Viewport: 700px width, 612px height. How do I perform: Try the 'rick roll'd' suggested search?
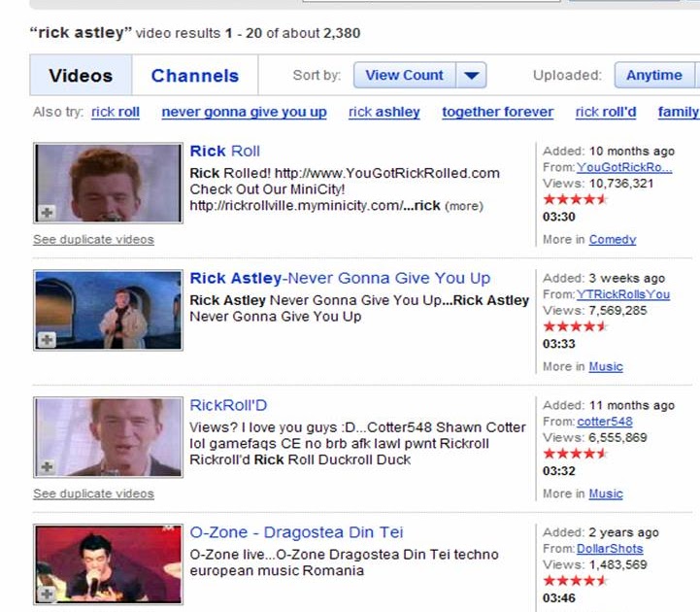click(606, 112)
